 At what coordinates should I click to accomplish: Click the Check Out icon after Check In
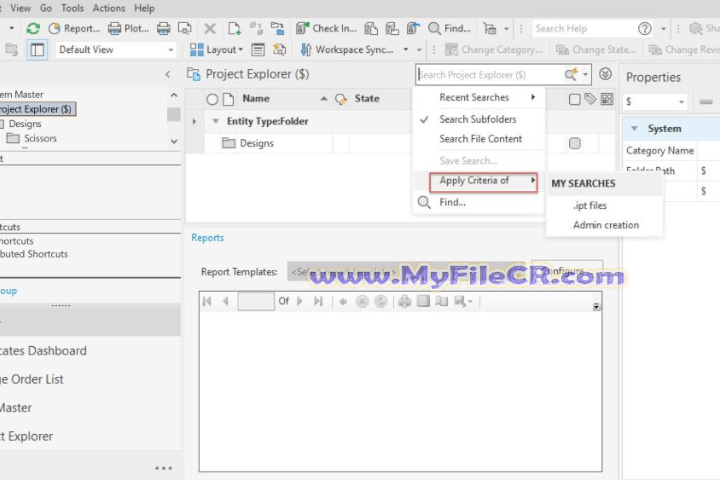click(371, 28)
